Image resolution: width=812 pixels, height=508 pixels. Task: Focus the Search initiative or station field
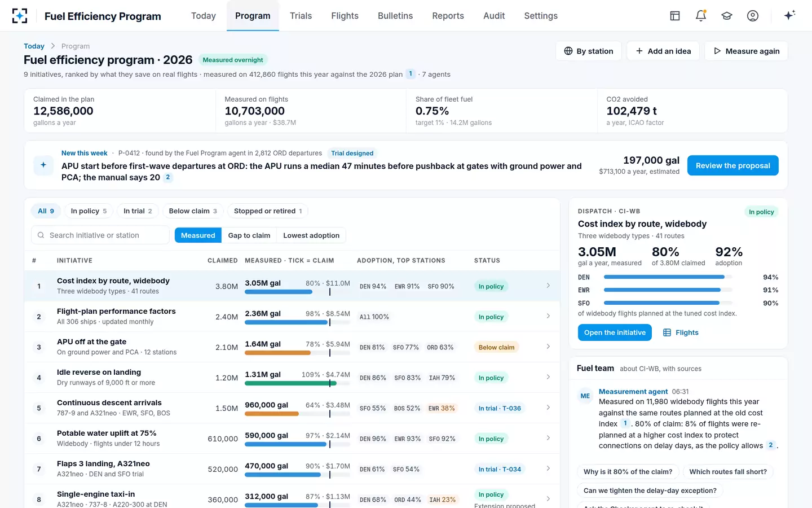pos(100,235)
